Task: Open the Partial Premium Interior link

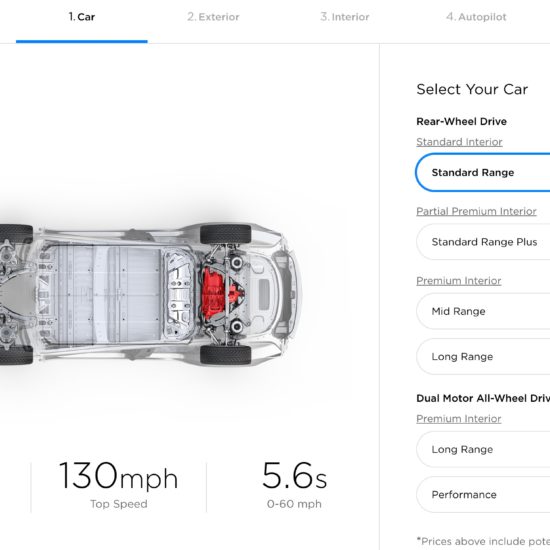Action: tap(476, 211)
